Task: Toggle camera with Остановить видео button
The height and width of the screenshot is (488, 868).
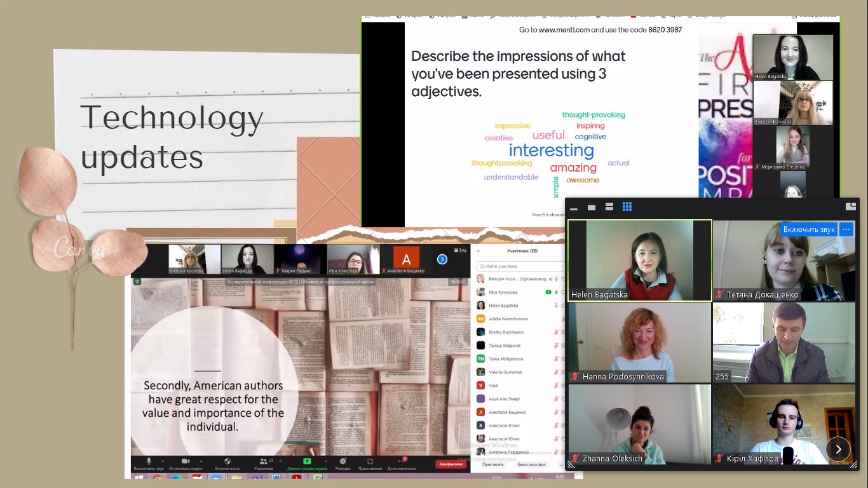Action: click(186, 461)
